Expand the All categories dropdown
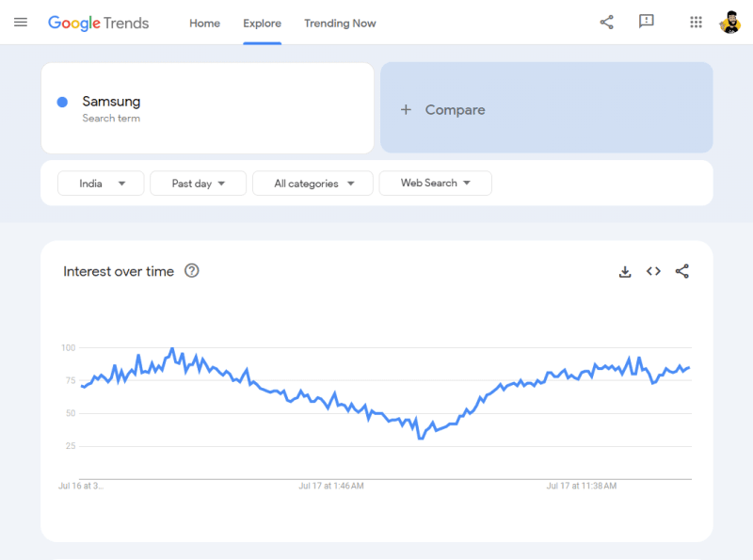Screen dimensions: 753x560 pyautogui.click(x=313, y=184)
